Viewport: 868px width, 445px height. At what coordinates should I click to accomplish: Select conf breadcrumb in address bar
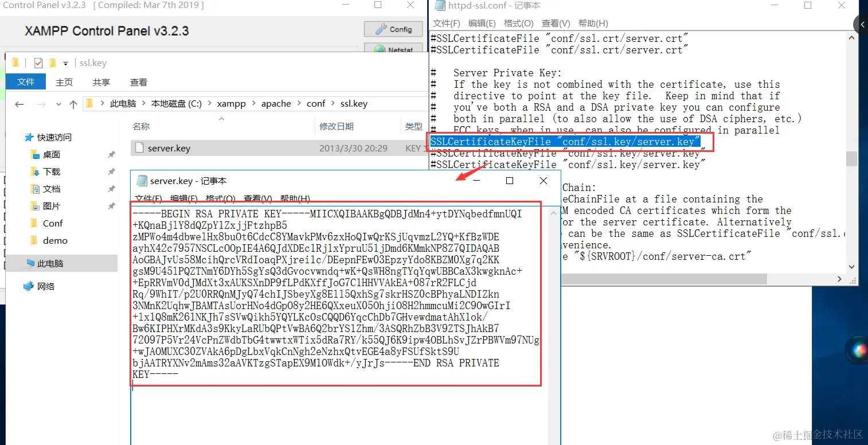316,104
